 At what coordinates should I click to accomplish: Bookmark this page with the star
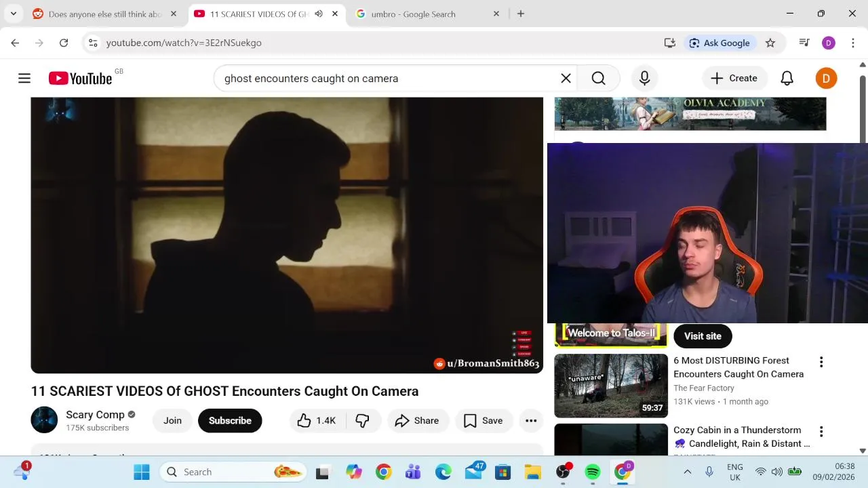click(x=770, y=43)
